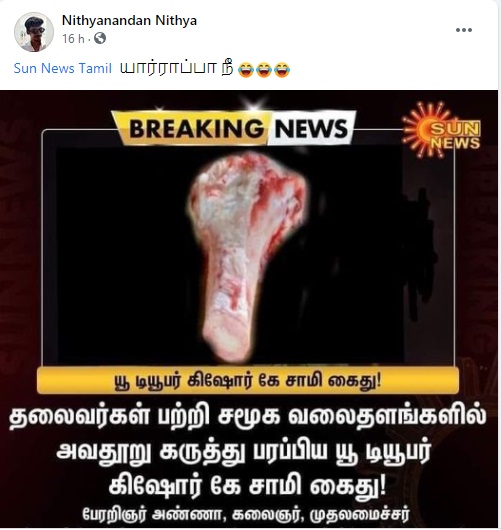501x530 pixels.
Task: Click the Sun News logo in image
Action: (x=440, y=130)
